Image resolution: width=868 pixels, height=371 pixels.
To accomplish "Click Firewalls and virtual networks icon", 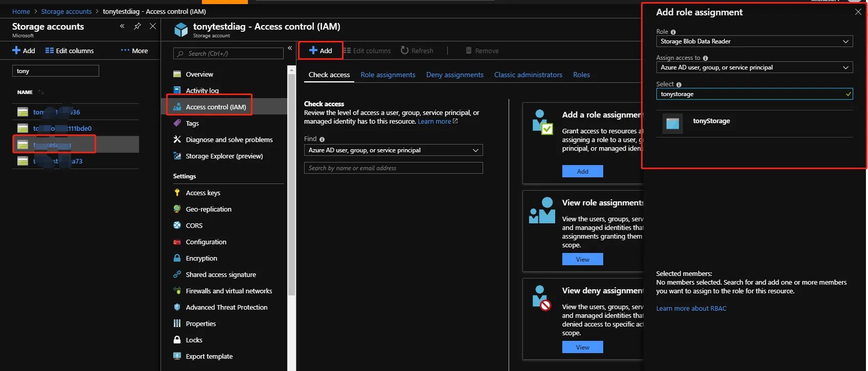I will click(x=177, y=291).
